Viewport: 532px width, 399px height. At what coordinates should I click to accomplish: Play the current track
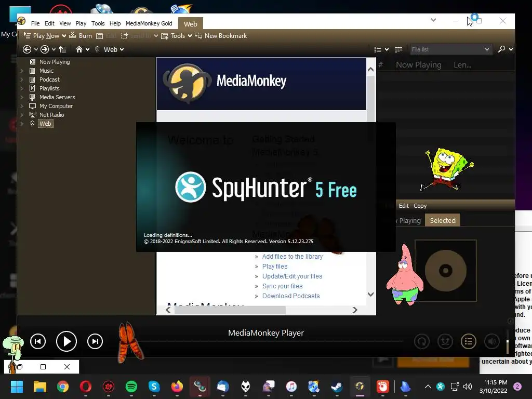[x=66, y=341]
